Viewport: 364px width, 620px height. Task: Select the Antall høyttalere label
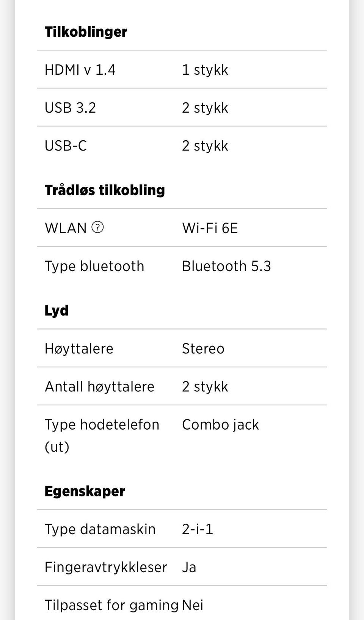tap(100, 387)
